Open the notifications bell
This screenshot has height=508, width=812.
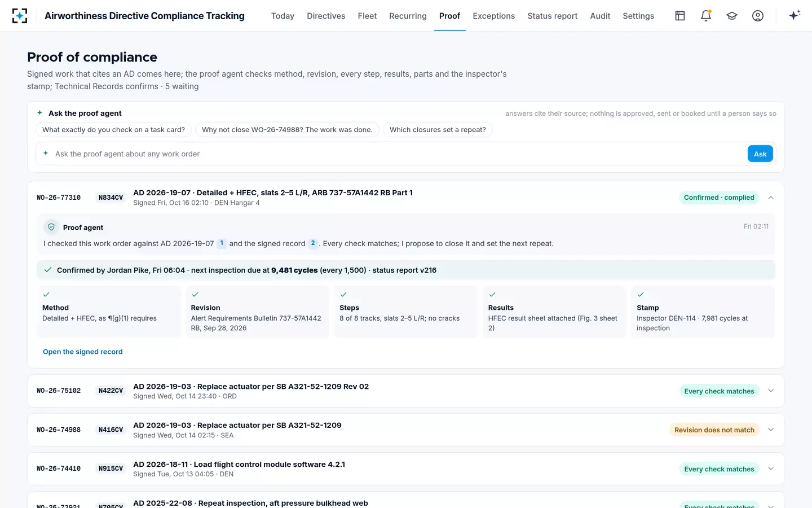pos(706,16)
